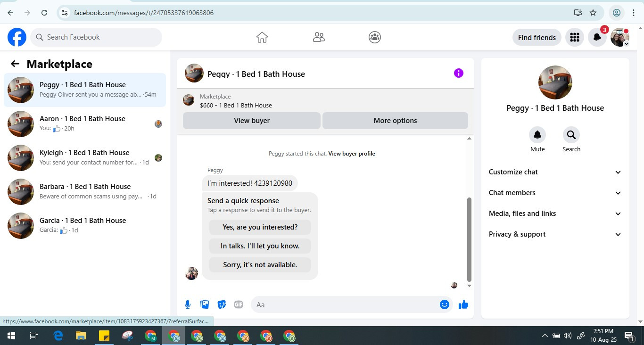
Task: Open the notifications bell with 3 badge
Action: coord(597,37)
